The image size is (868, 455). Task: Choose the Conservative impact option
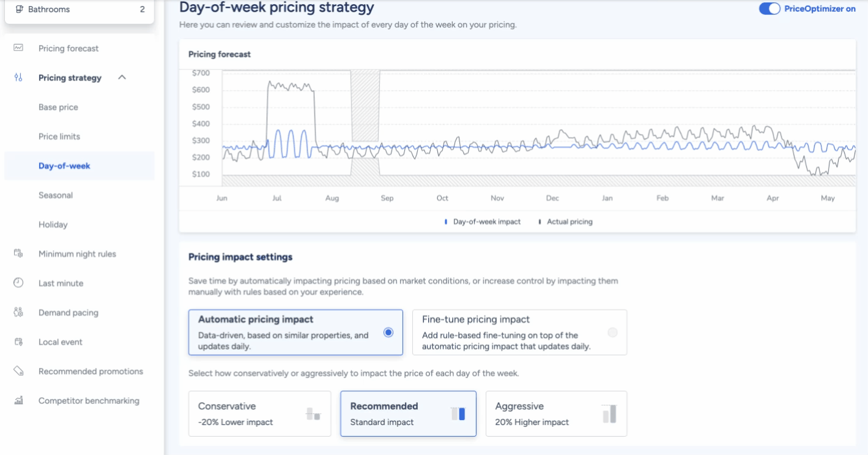(x=259, y=413)
